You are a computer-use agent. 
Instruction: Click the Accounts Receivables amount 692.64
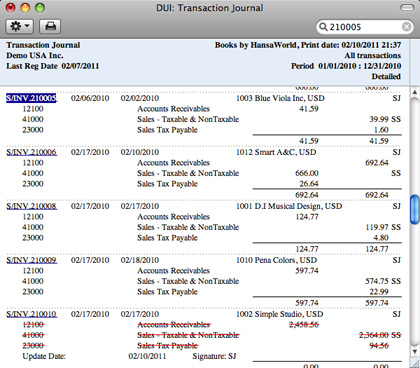pos(377,163)
